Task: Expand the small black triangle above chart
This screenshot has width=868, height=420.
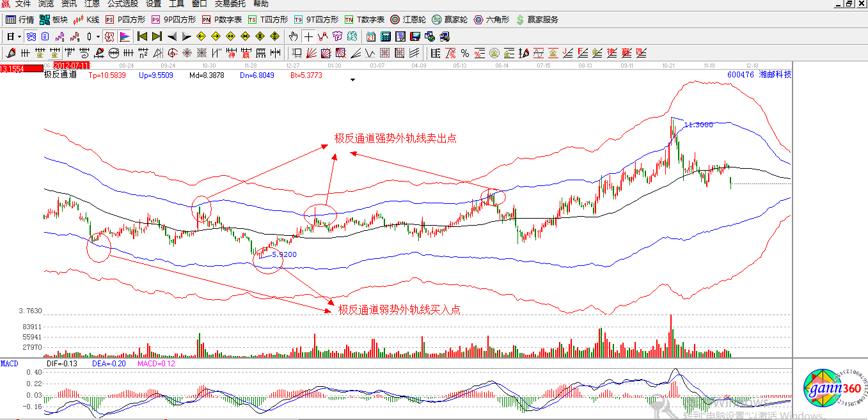Action: pyautogui.click(x=352, y=81)
